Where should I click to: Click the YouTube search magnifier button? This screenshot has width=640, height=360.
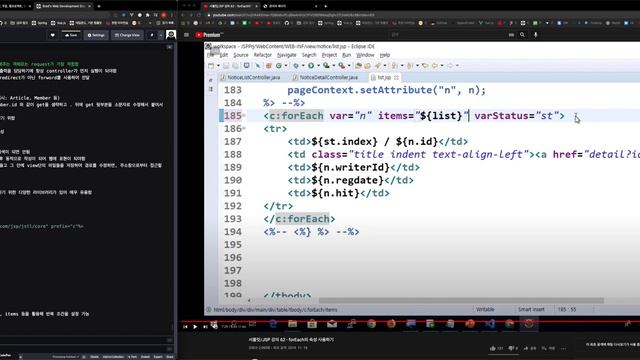coord(522,35)
